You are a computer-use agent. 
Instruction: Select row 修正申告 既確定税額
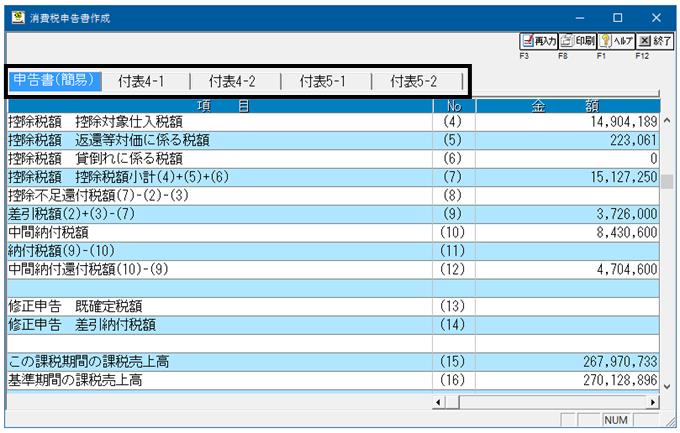click(x=334, y=306)
